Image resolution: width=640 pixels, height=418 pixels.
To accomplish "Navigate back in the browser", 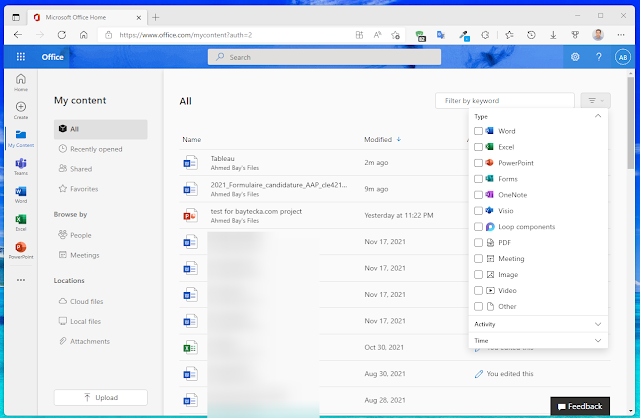I will 18,35.
